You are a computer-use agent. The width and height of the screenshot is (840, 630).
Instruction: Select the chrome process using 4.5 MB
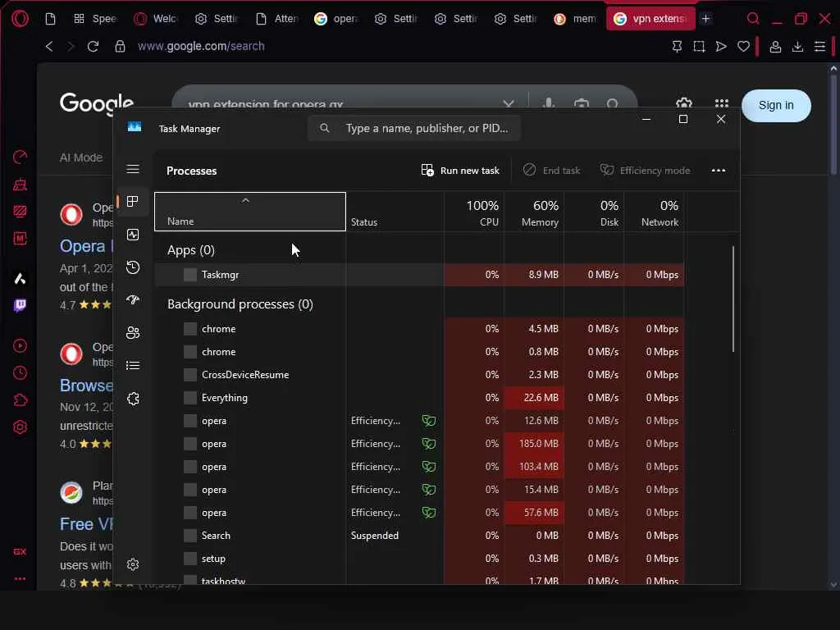pyautogui.click(x=419, y=329)
